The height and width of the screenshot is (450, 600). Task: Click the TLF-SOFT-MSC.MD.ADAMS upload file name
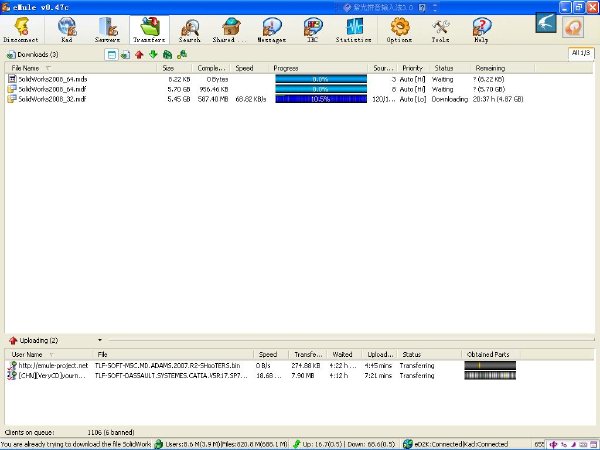168,365
